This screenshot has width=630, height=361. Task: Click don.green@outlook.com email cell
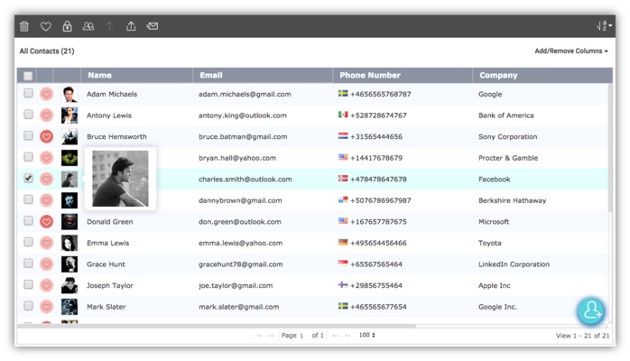(240, 222)
